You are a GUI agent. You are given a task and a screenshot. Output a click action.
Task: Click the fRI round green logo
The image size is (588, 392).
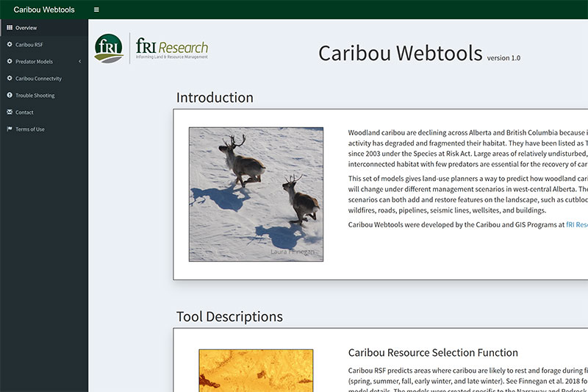(109, 49)
